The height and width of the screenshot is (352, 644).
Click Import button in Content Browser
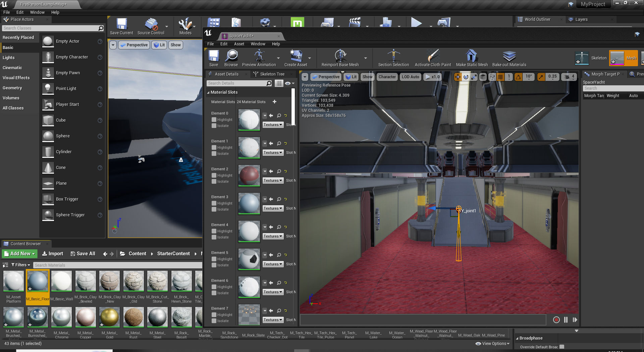click(x=52, y=254)
